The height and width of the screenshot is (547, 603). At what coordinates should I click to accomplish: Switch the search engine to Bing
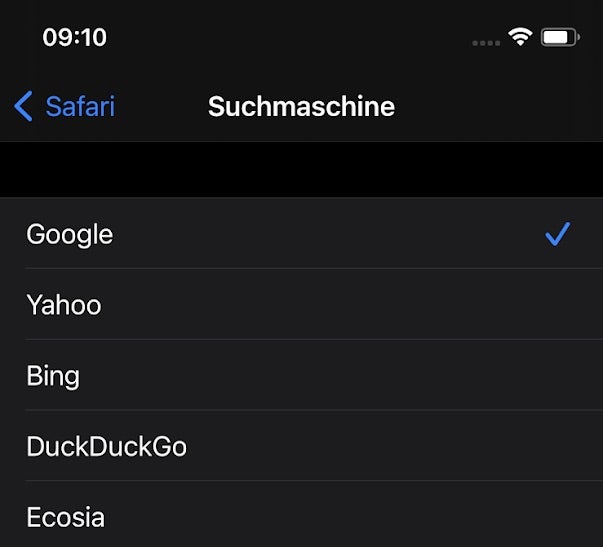point(53,376)
